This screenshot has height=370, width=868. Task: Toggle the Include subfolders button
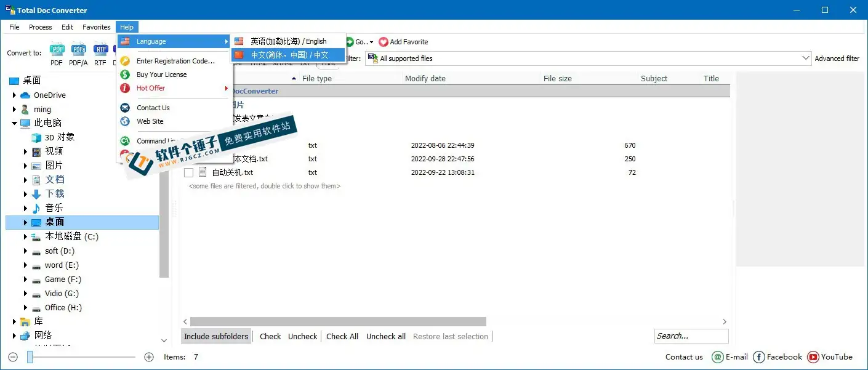[x=216, y=336]
